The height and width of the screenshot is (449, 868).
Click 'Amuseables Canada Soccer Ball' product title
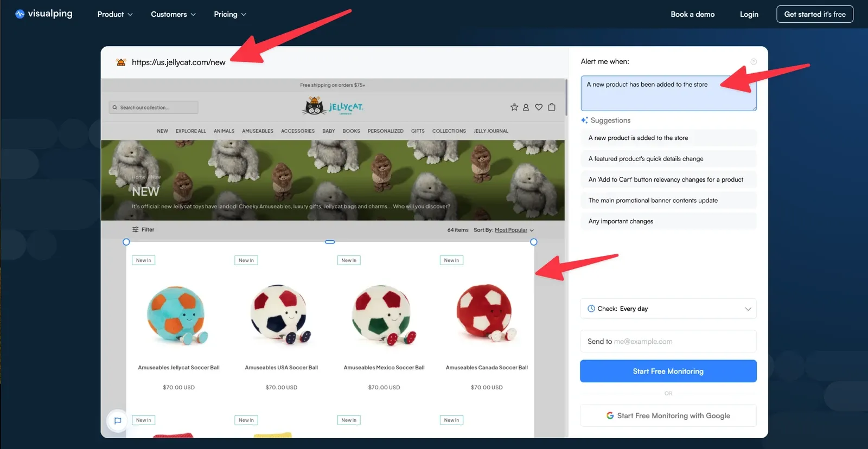click(487, 368)
